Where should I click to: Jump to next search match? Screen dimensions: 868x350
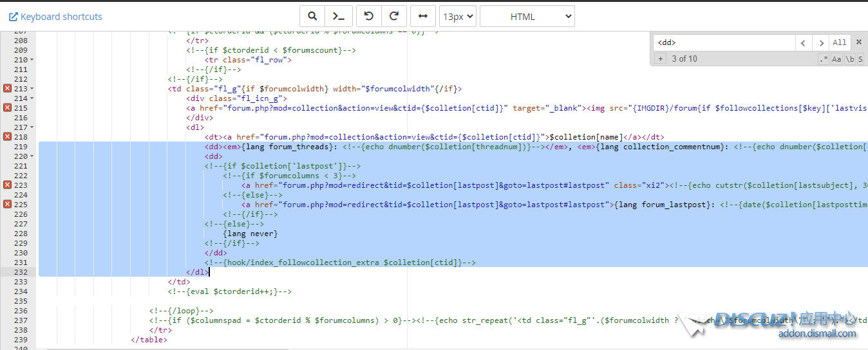point(820,42)
